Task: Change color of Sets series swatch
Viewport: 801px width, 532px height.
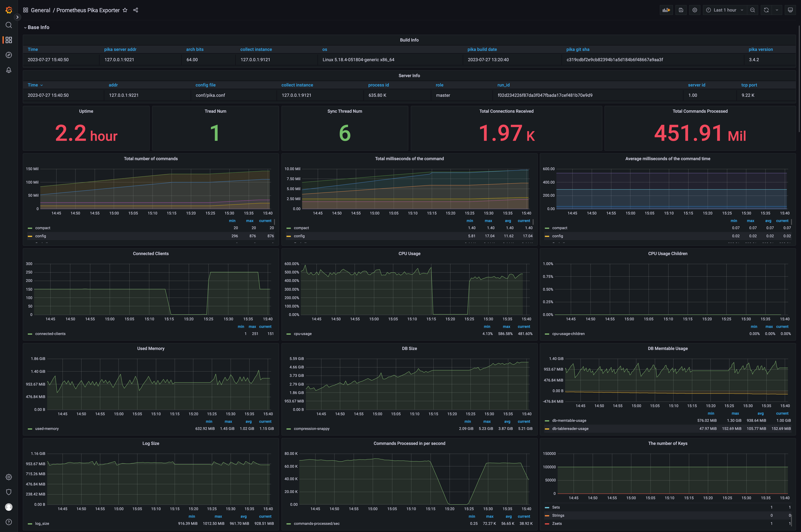Action: click(547, 508)
